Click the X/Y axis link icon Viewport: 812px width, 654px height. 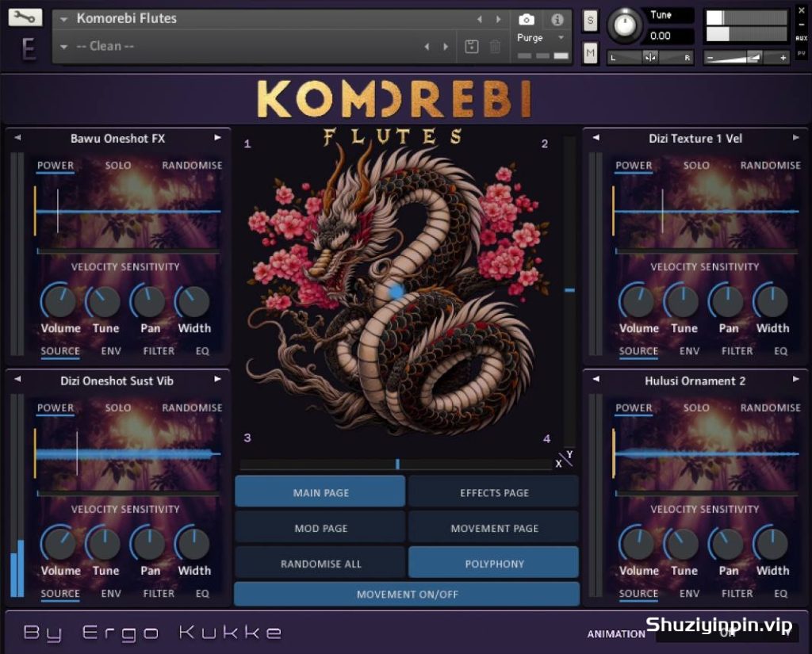[565, 459]
